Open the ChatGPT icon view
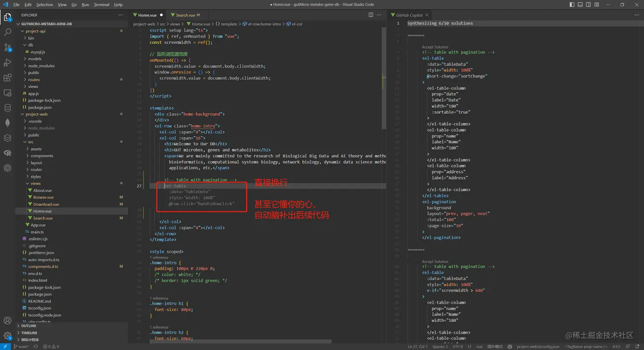This screenshot has height=350, width=644. click(8, 168)
